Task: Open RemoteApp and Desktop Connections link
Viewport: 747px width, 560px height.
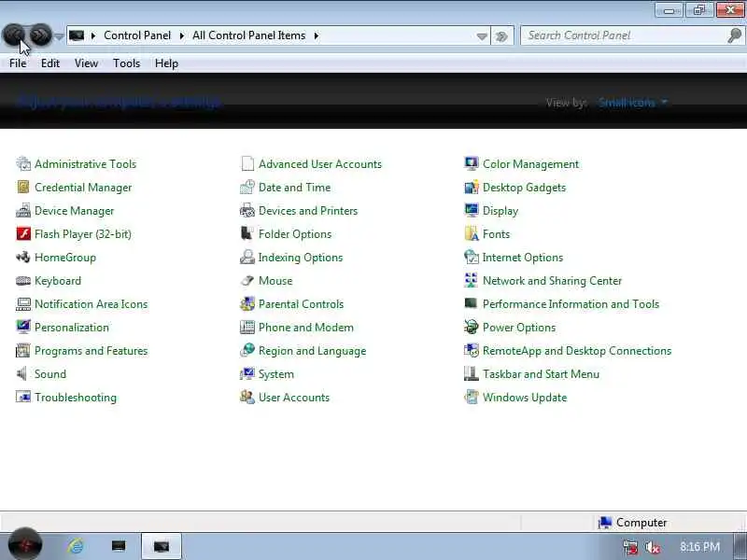Action: click(577, 351)
